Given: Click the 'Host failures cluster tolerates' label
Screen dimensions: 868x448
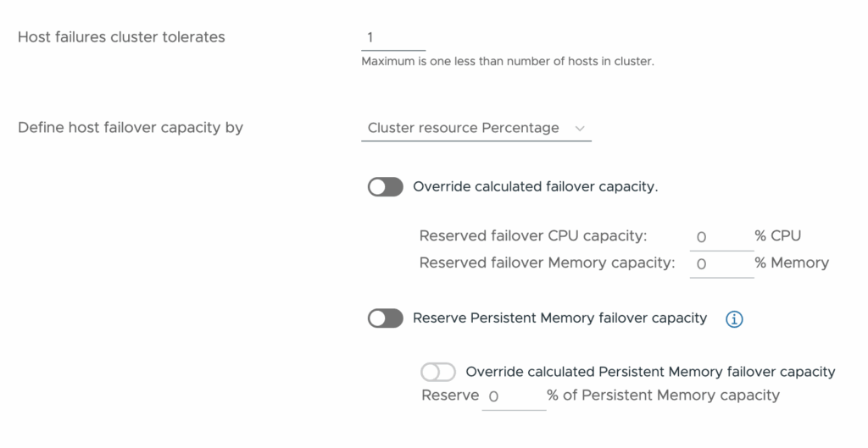Looking at the screenshot, I should pyautogui.click(x=121, y=37).
